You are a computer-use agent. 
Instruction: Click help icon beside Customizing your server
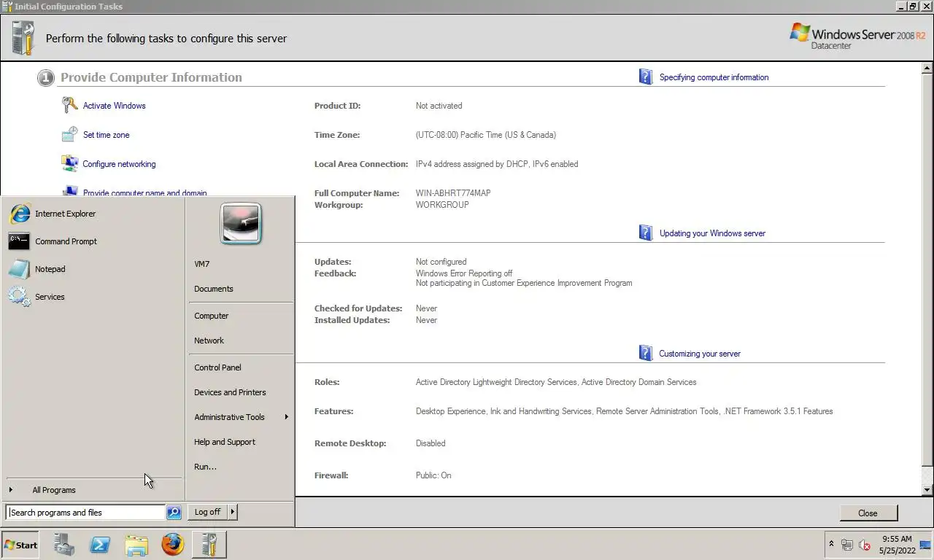(646, 353)
